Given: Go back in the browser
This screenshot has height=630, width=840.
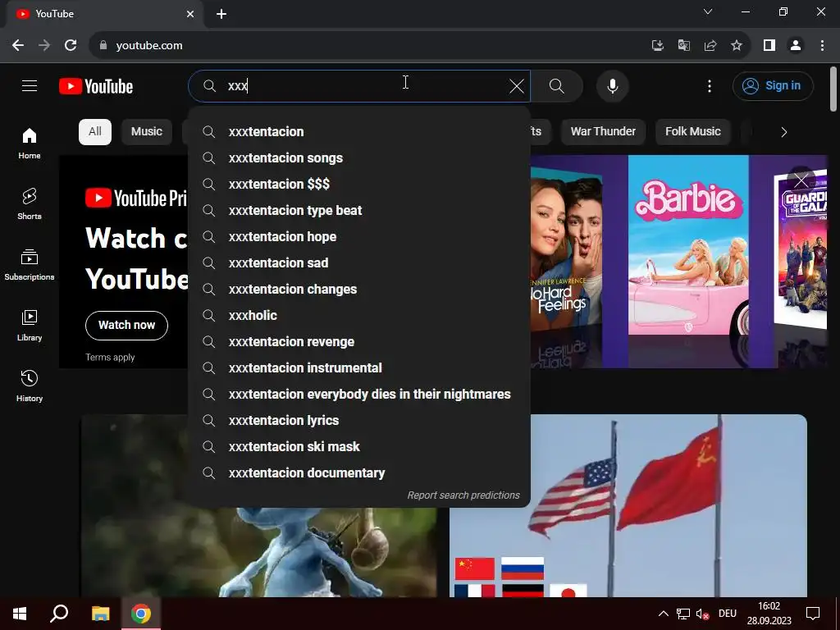Looking at the screenshot, I should [18, 46].
